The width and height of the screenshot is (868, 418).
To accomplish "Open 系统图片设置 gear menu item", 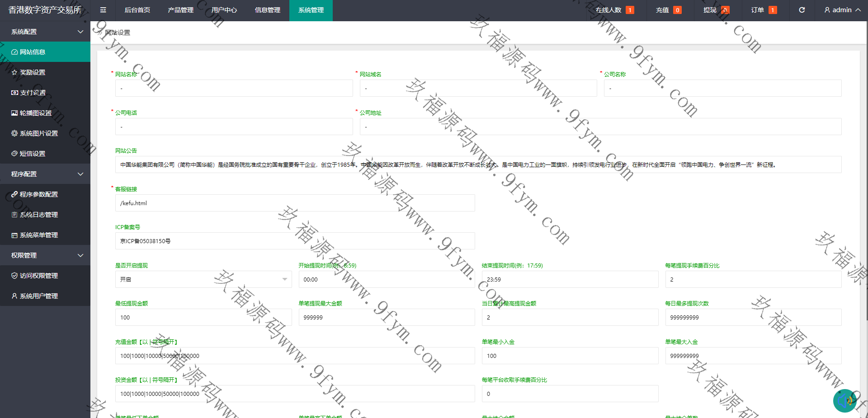I will click(38, 133).
